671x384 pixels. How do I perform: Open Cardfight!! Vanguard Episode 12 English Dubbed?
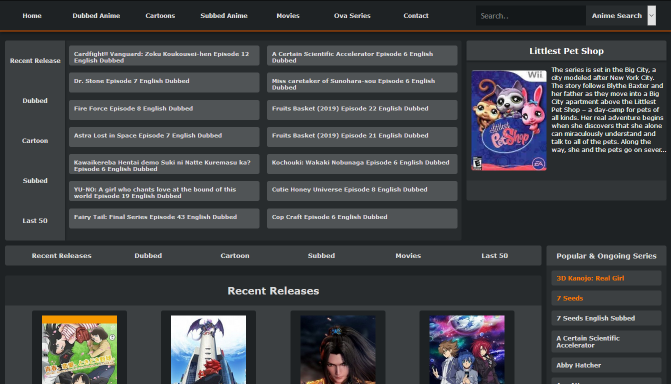tap(164, 56)
